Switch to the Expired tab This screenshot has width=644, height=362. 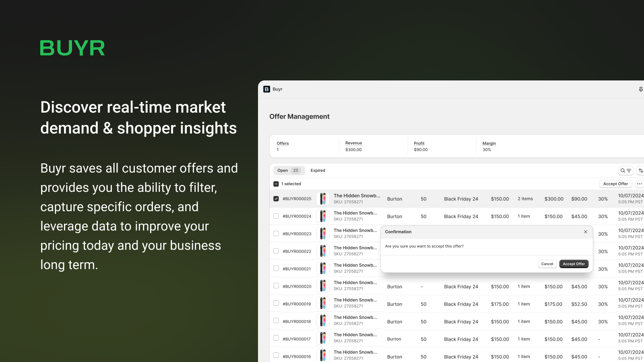pyautogui.click(x=318, y=171)
